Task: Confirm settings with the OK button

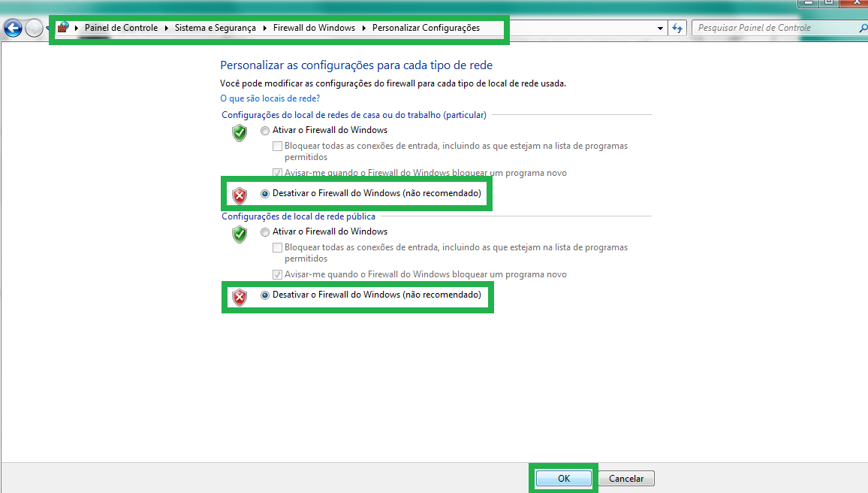Action: pyautogui.click(x=564, y=478)
